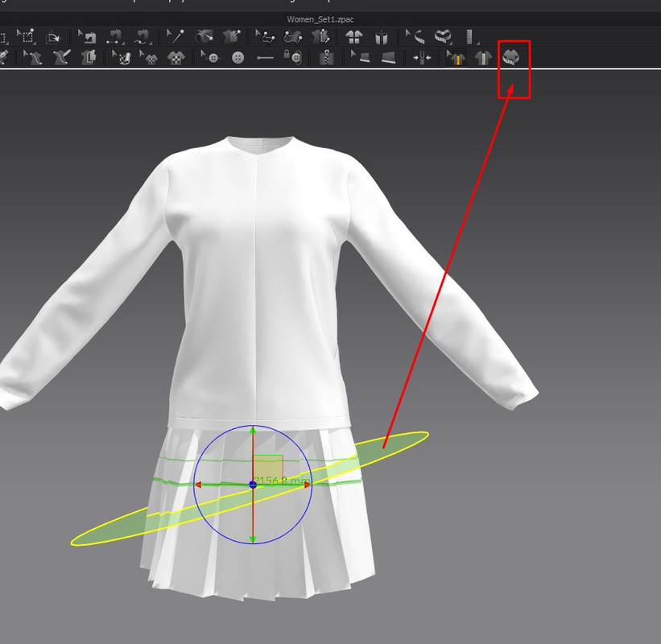The width and height of the screenshot is (661, 644).
Task: Activate the Graphic checkered shirt tool
Action: click(176, 58)
